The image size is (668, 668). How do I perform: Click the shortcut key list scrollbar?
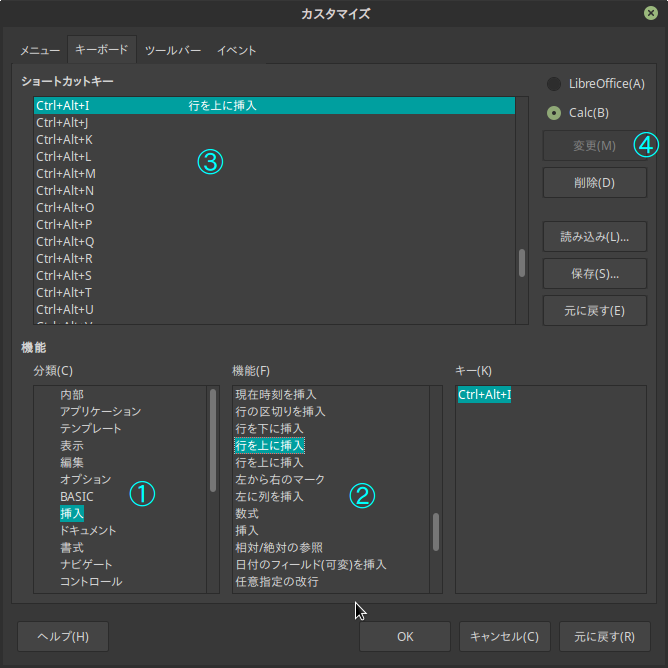pos(522,262)
